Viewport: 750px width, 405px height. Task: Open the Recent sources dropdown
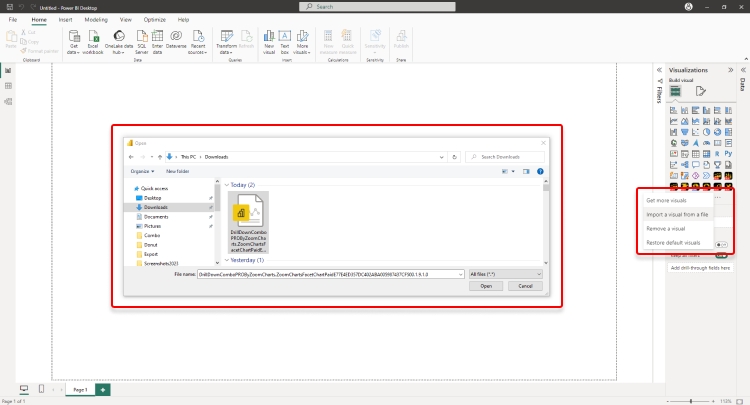[198, 42]
